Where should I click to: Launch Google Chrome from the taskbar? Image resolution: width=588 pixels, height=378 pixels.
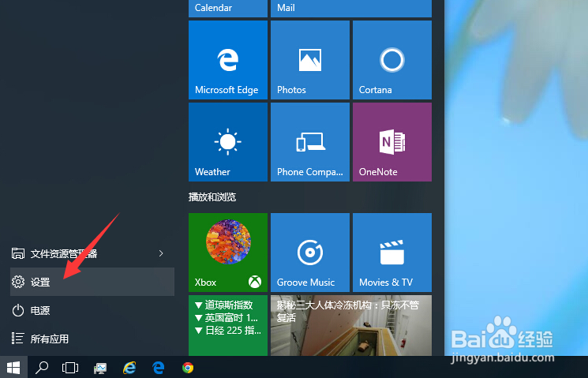[x=188, y=368]
